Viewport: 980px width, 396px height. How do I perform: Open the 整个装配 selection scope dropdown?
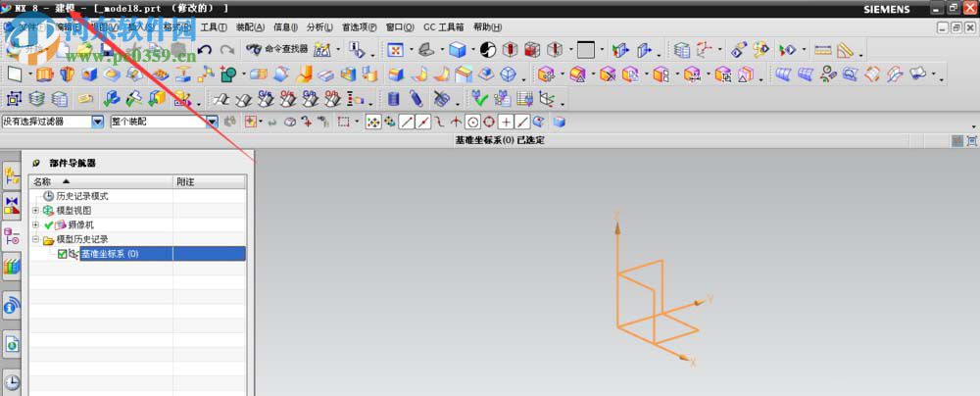point(212,122)
